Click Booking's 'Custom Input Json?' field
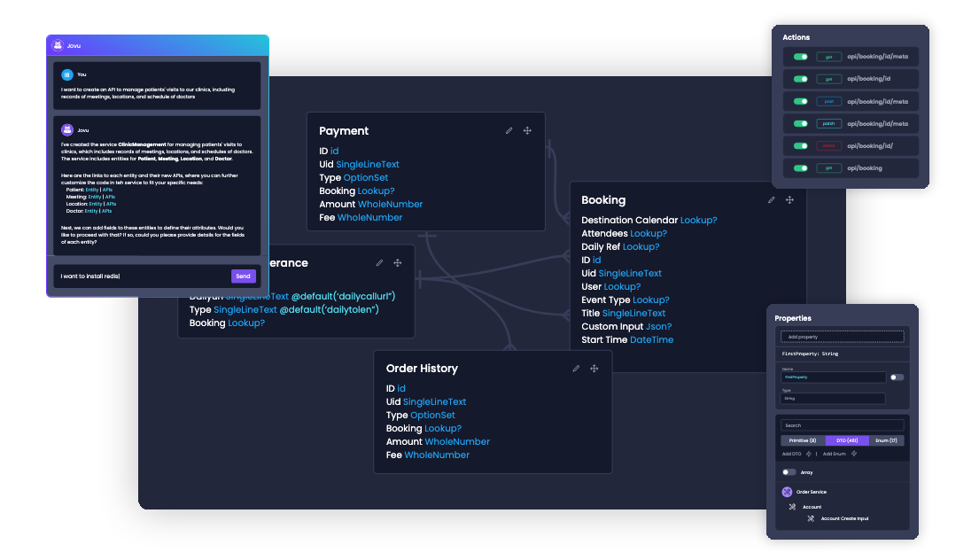979x560 pixels. click(x=626, y=326)
